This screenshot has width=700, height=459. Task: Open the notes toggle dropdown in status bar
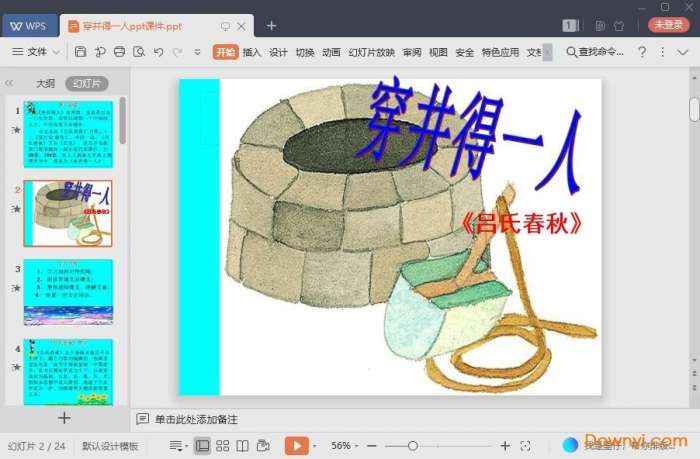[179, 446]
